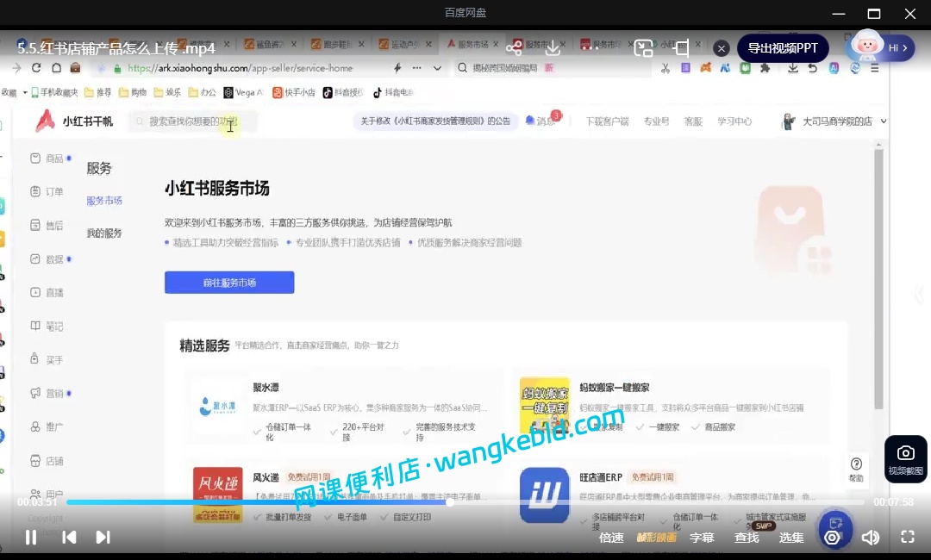Click the round target icon beside 选集
This screenshot has height=560, width=931.
pyautogui.click(x=833, y=538)
